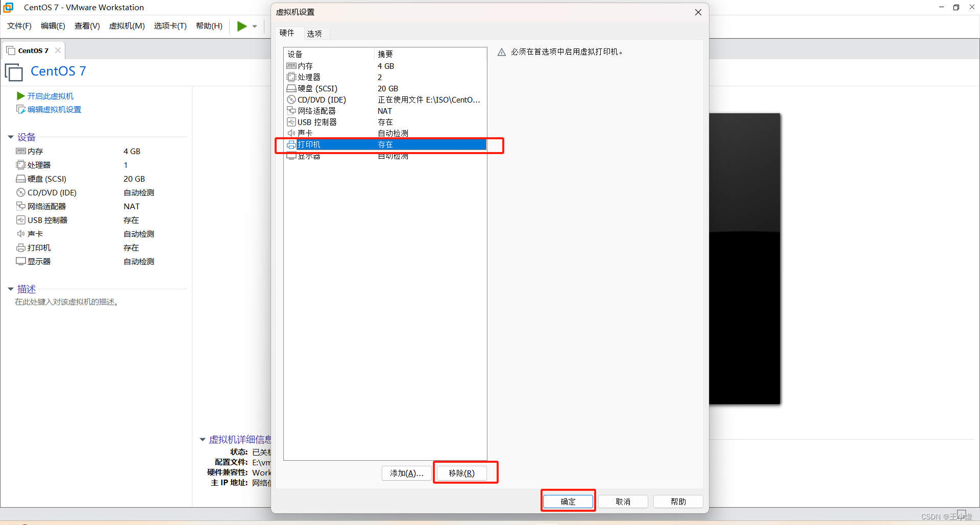Select the 网络适配器 NAT row in dialog

coord(385,111)
